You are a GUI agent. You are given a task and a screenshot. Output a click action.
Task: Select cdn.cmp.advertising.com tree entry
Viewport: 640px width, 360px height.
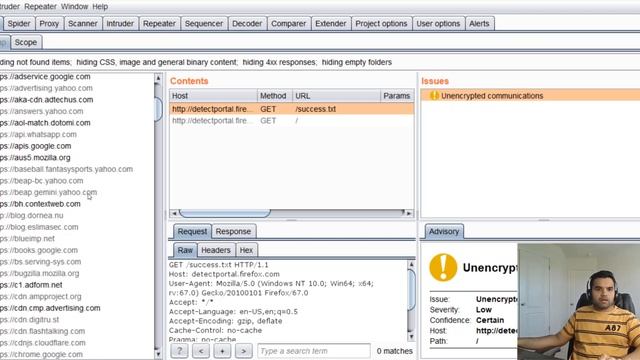pyautogui.click(x=50, y=308)
